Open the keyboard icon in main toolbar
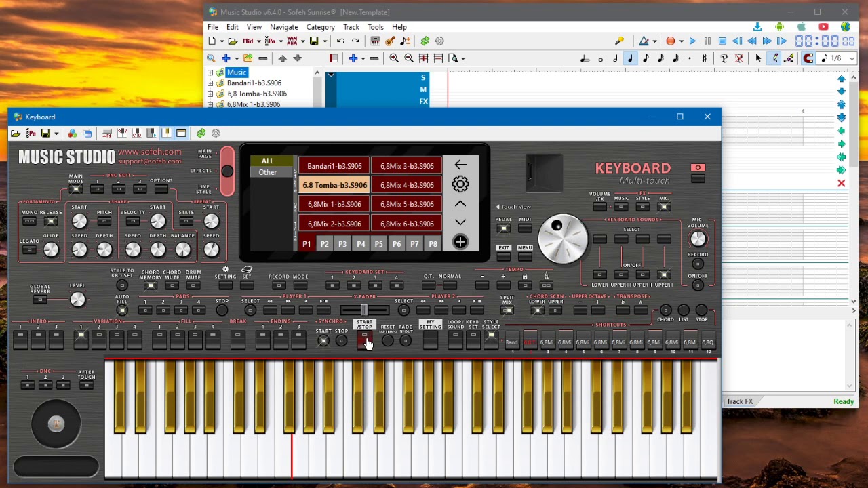 (x=375, y=41)
